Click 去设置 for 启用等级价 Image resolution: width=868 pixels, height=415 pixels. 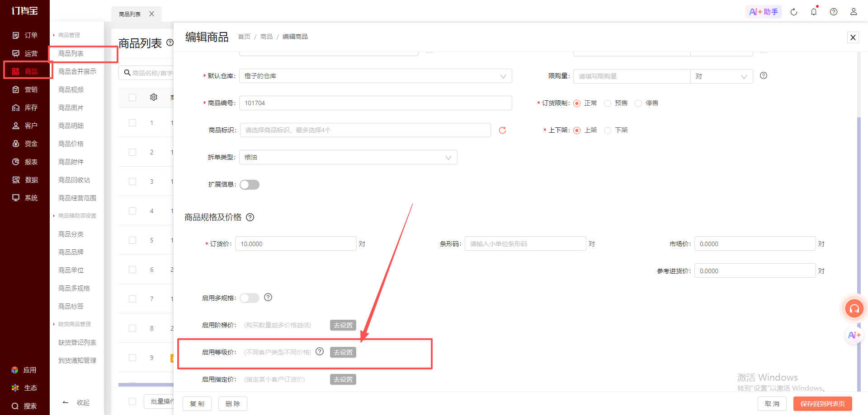(343, 352)
